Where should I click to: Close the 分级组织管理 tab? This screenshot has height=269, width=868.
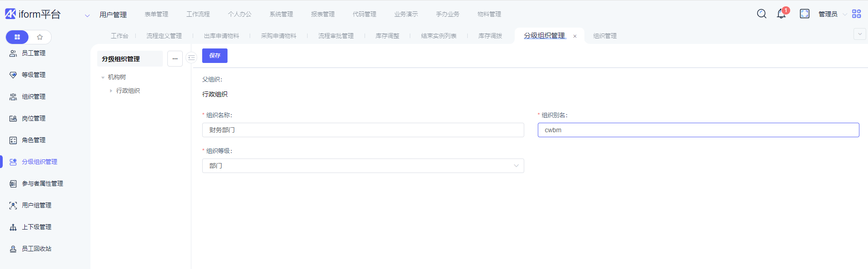click(x=575, y=36)
